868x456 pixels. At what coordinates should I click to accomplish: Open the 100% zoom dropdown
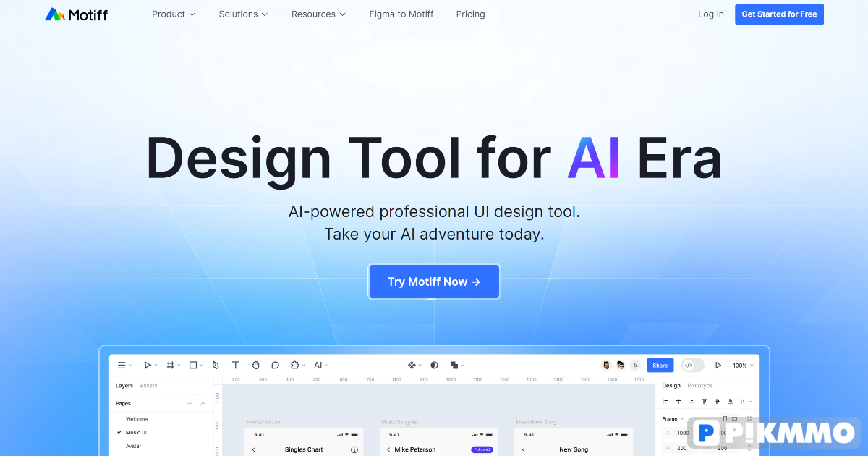[x=743, y=366]
